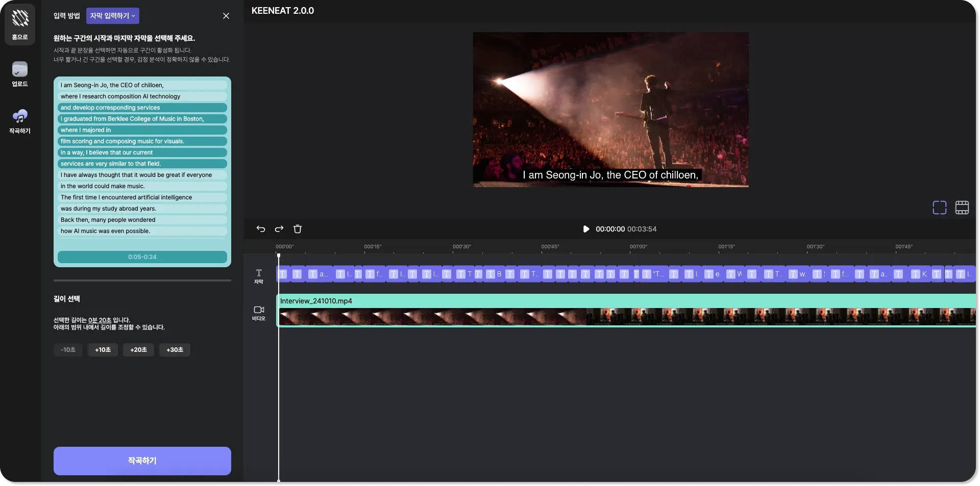The height and width of the screenshot is (486, 980).
Task: Start composing with the 작곡하기 button
Action: (142, 461)
